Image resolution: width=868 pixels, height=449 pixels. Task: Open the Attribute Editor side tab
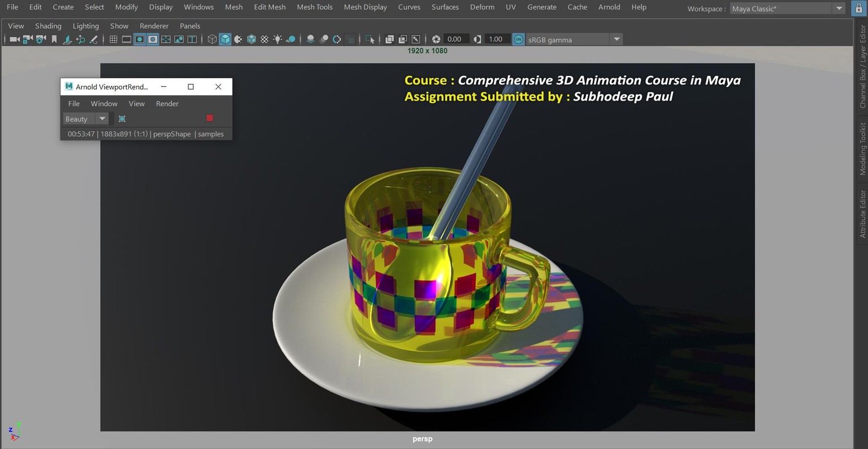(x=862, y=213)
